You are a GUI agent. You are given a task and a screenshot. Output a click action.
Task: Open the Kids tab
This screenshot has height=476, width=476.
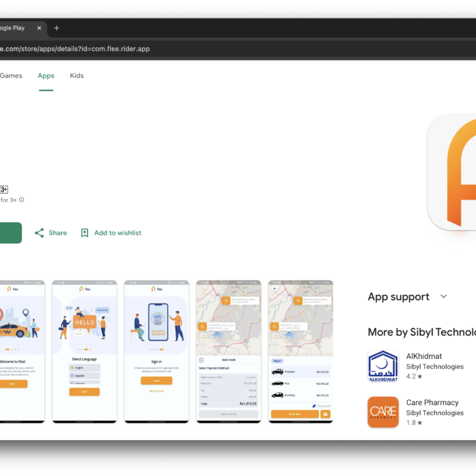click(77, 75)
